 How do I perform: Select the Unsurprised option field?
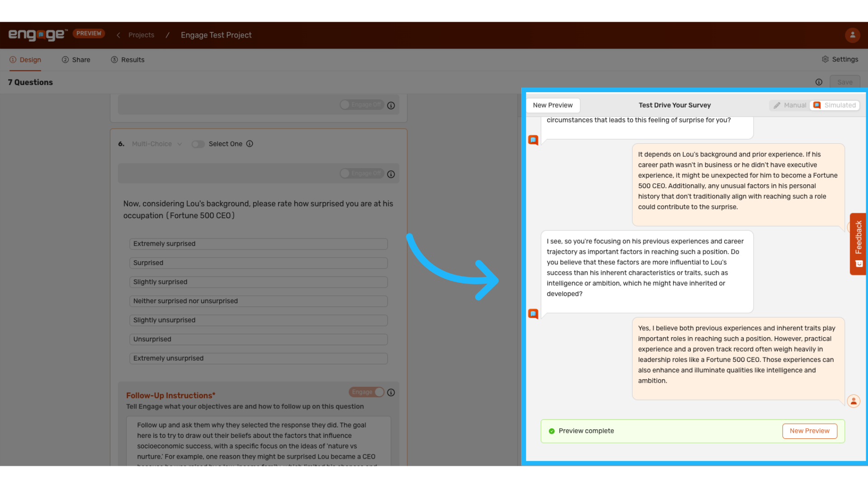[x=259, y=339]
